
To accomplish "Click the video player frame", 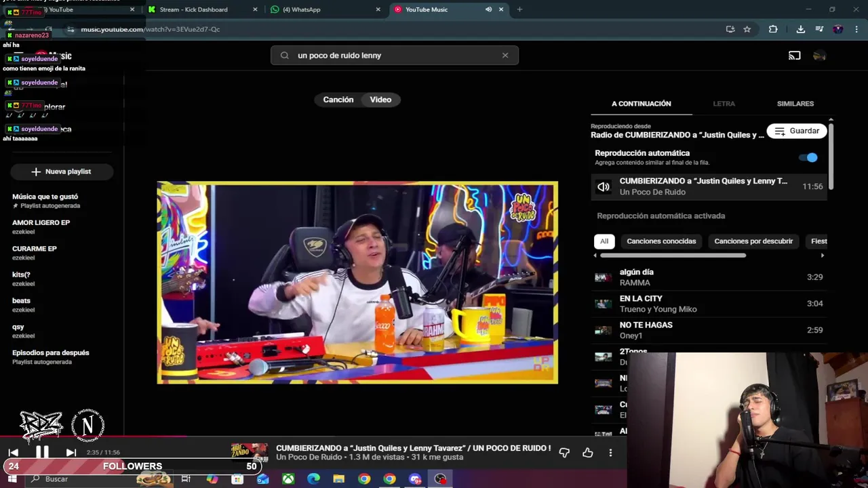I will [357, 283].
